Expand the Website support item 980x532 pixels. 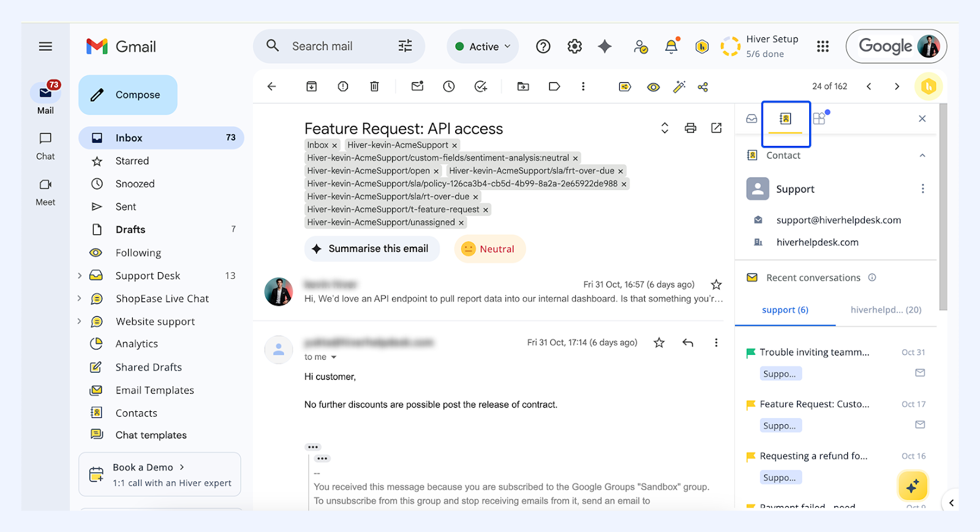pos(80,322)
